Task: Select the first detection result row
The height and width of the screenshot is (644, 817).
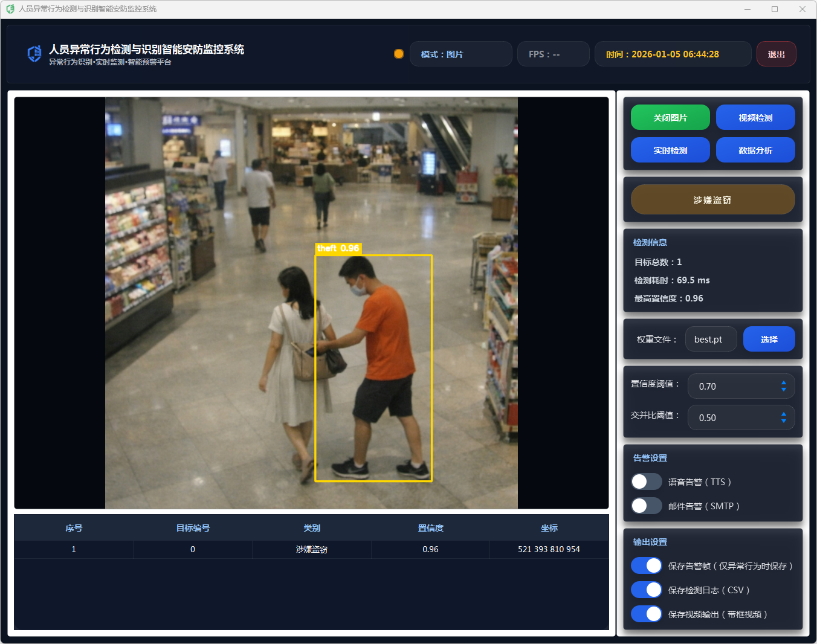Action: point(311,549)
